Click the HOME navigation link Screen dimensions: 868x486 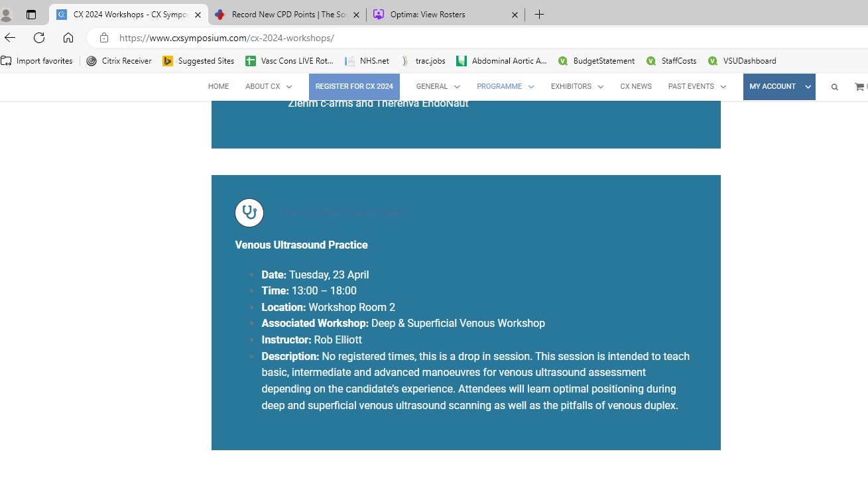coord(218,87)
